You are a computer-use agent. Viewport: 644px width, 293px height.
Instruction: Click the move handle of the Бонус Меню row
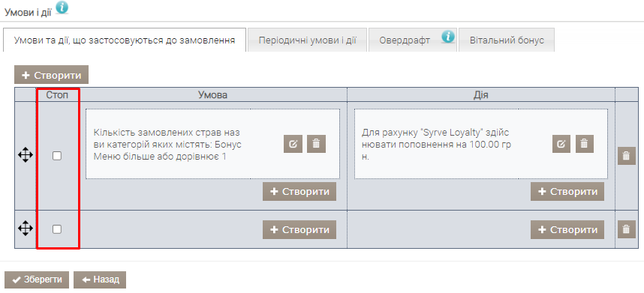[x=26, y=156]
